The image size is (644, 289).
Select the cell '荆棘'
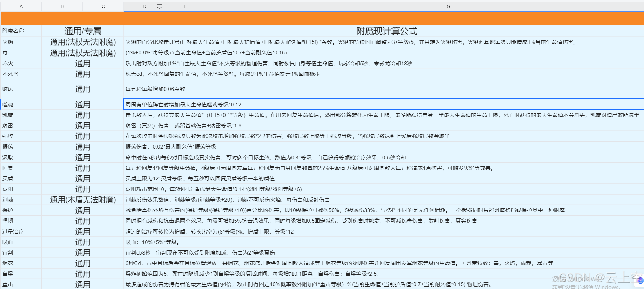(21, 199)
